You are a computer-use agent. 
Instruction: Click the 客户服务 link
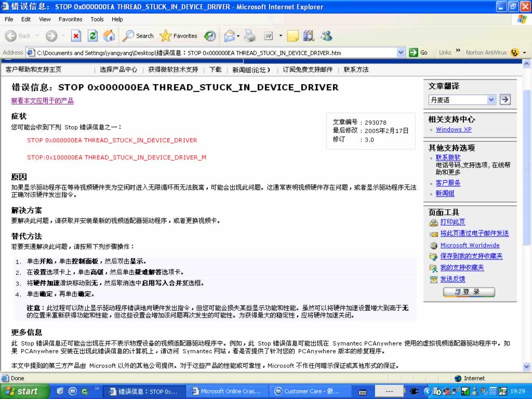(x=448, y=183)
